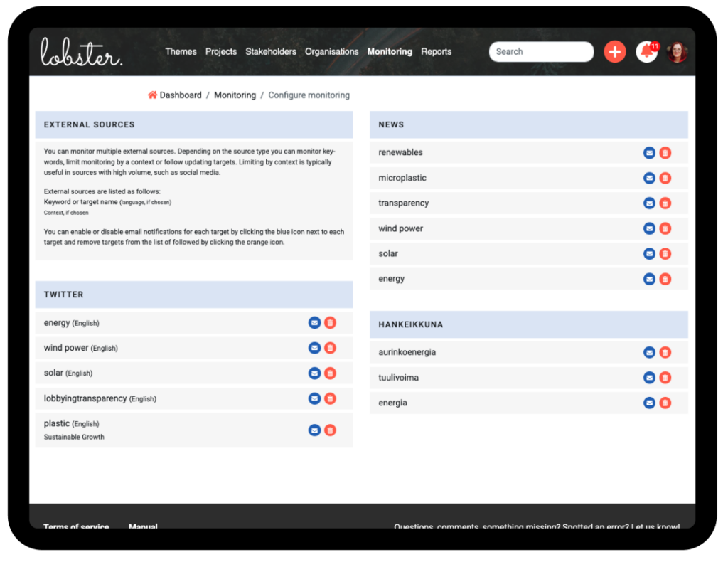Screen dimensions: 728x562
Task: Remove lobbyingtransparency from Twitter list
Action: (x=330, y=398)
